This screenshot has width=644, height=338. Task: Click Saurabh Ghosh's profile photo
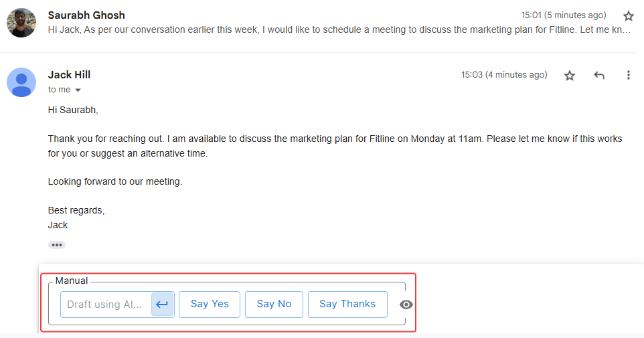pos(21,23)
